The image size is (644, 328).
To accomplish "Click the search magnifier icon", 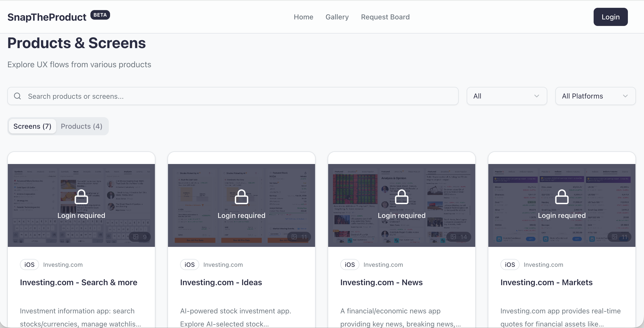I will coord(17,96).
